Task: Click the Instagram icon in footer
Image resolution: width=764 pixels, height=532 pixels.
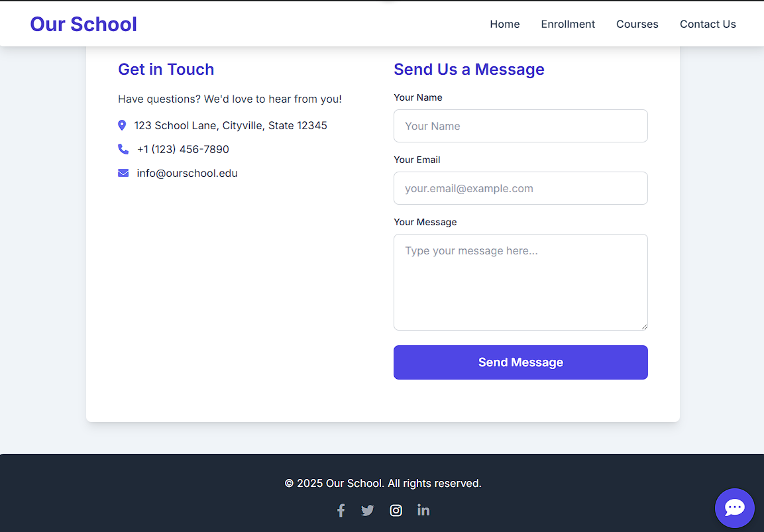Action: tap(396, 510)
